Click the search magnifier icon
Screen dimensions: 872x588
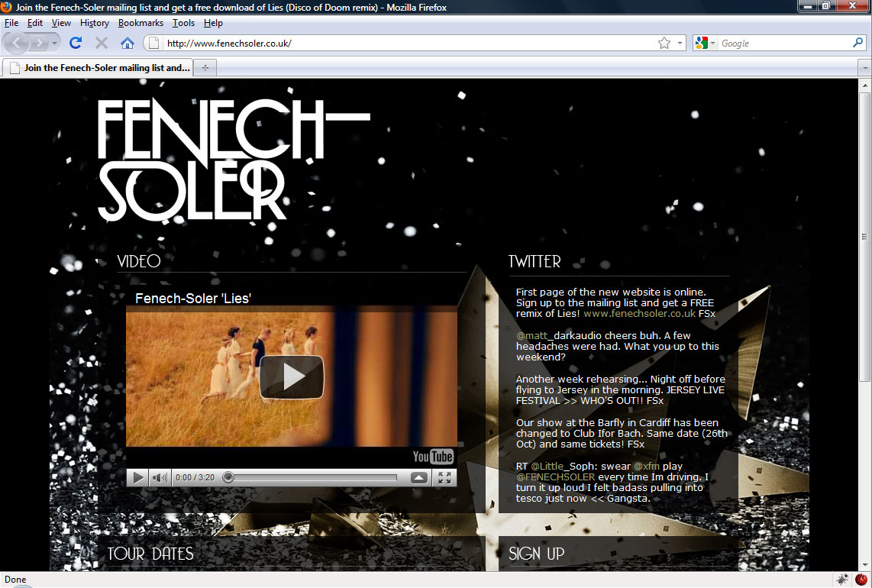tap(858, 42)
